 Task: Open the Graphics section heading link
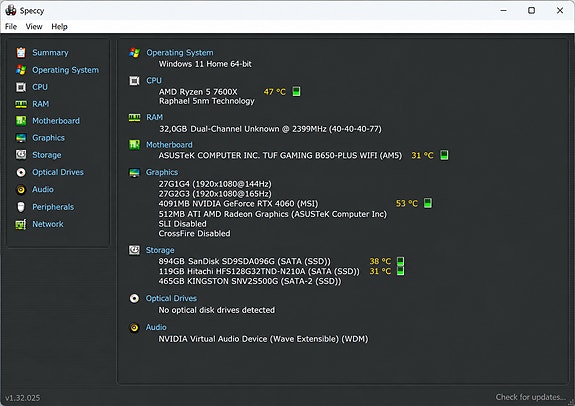(162, 172)
